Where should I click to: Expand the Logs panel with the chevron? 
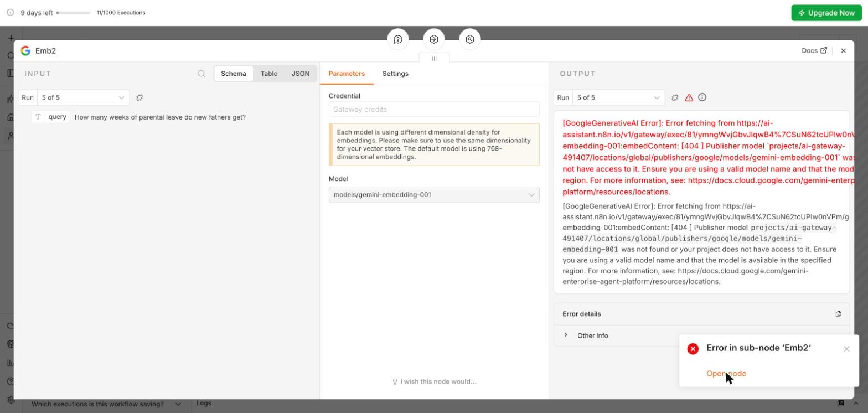pyautogui.click(x=855, y=403)
